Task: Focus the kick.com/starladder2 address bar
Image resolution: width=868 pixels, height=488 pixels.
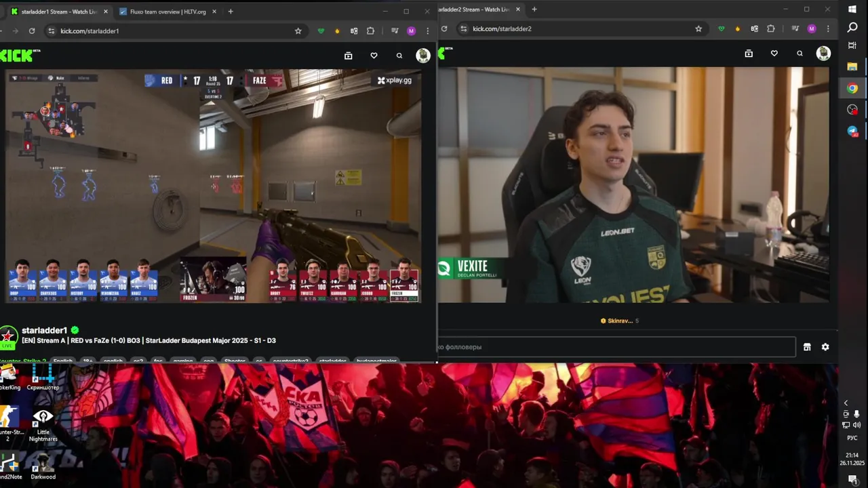Action: 583,28
